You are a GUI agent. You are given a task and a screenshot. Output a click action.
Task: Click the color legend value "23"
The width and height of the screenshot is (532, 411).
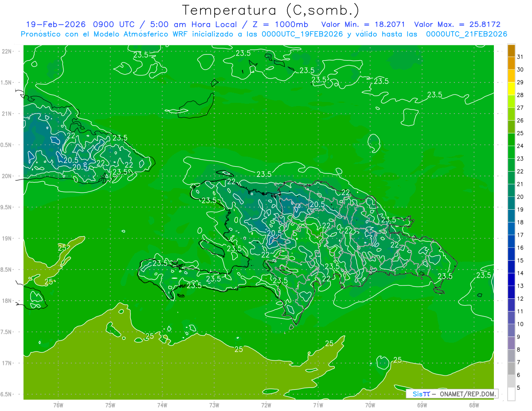tap(520, 159)
